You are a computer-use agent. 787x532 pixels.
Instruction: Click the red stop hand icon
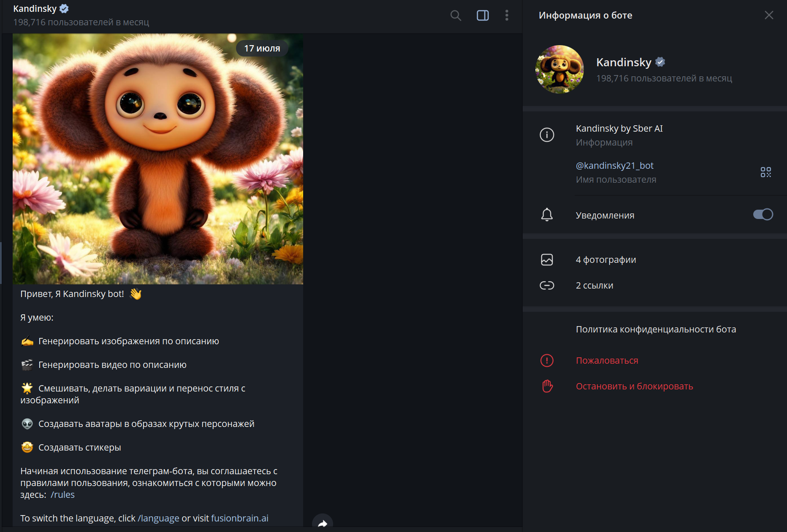(547, 386)
